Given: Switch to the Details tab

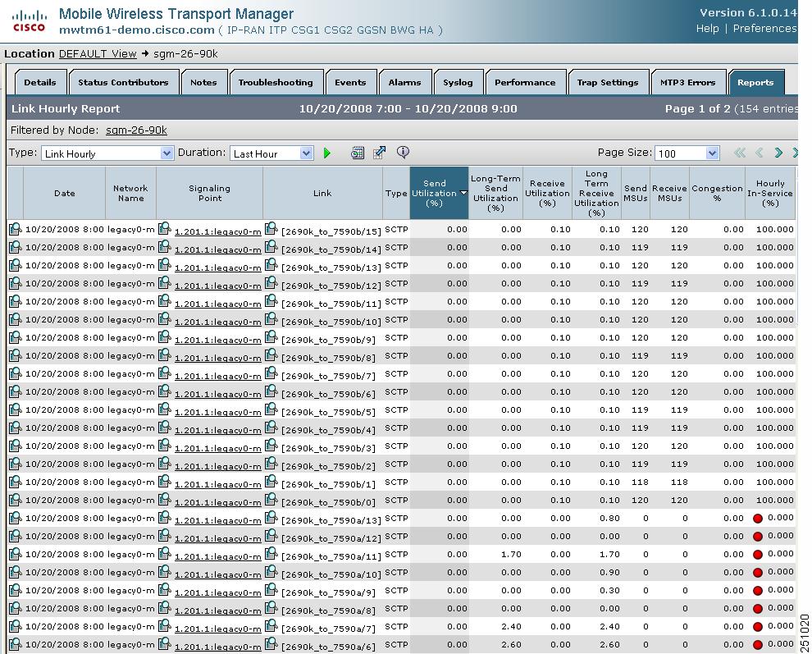Looking at the screenshot, I should [x=40, y=82].
